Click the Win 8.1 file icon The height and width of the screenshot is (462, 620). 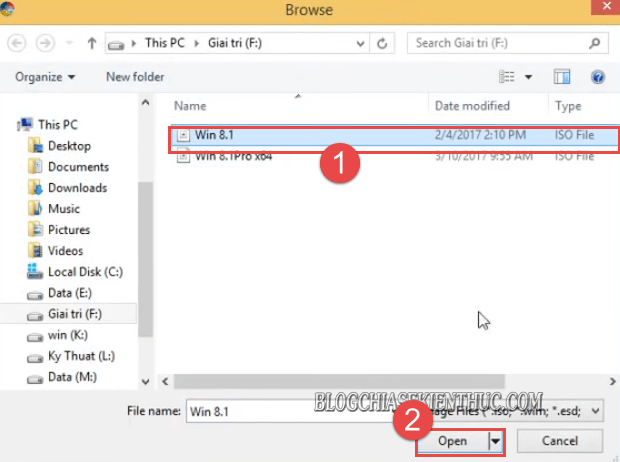(183, 135)
